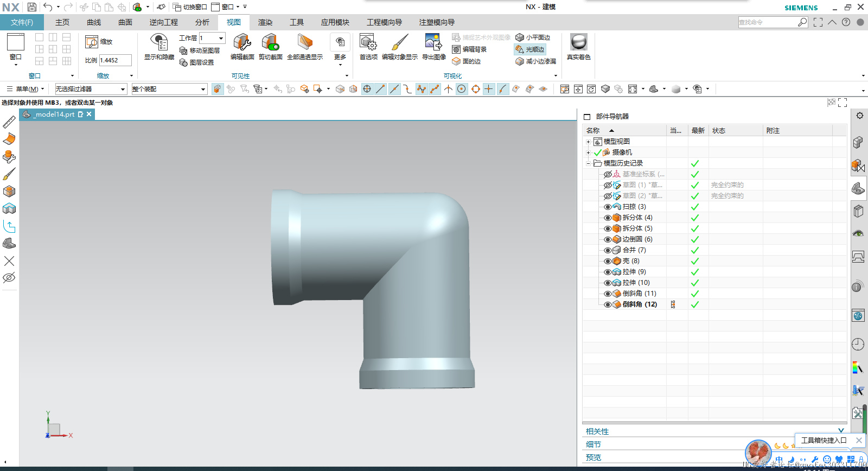
Task: Toggle the 光顺边 (Smooth Edges) option
Action: tap(530, 49)
